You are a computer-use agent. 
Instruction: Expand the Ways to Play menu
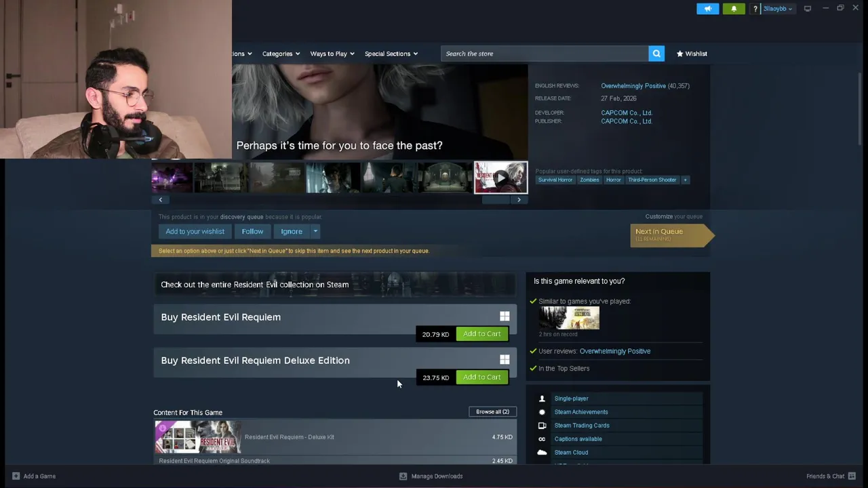[x=332, y=54]
